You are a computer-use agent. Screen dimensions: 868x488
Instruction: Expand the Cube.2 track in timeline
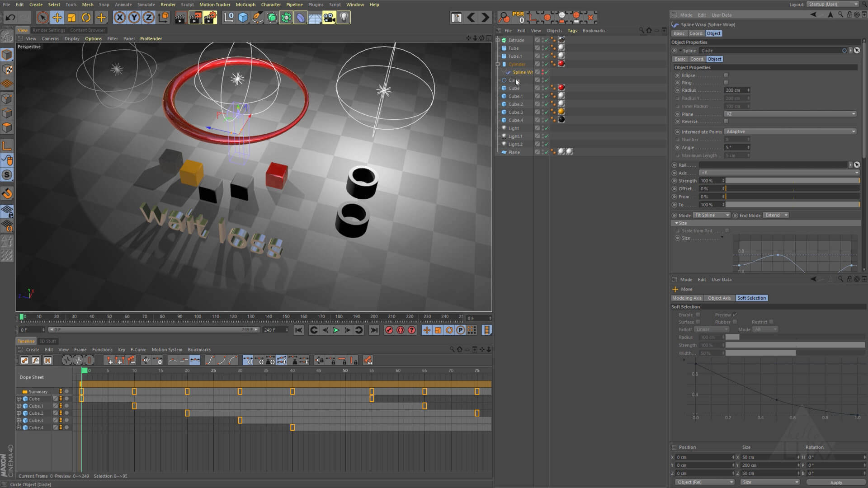click(x=19, y=413)
